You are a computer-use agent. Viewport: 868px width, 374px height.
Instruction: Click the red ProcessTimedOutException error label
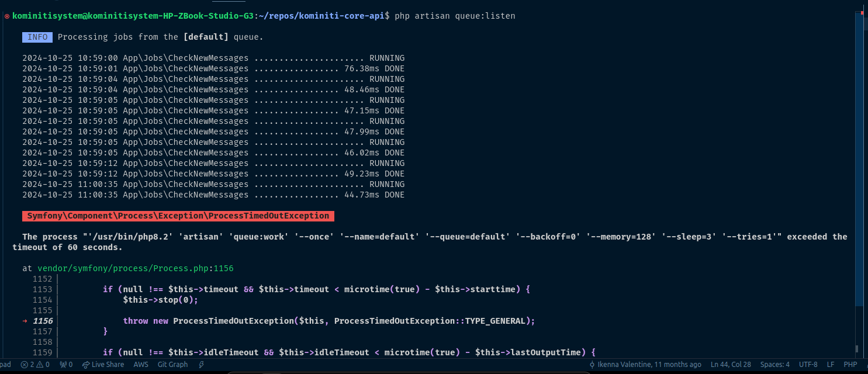pos(178,216)
